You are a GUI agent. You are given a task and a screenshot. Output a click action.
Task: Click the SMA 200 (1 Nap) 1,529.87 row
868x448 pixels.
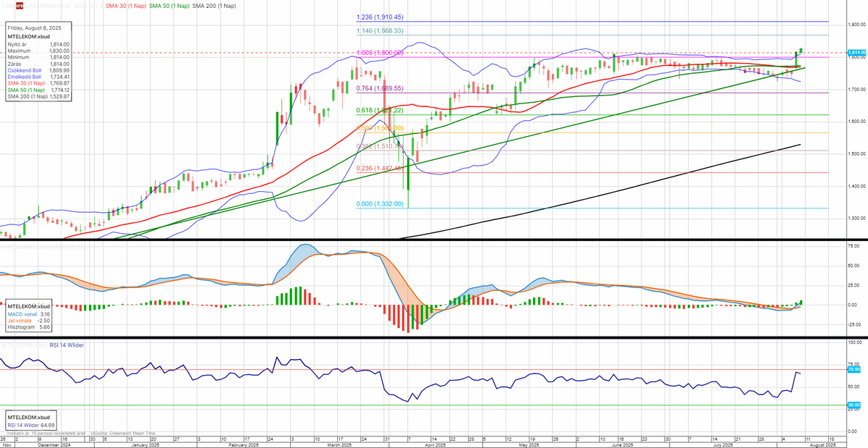pos(38,96)
